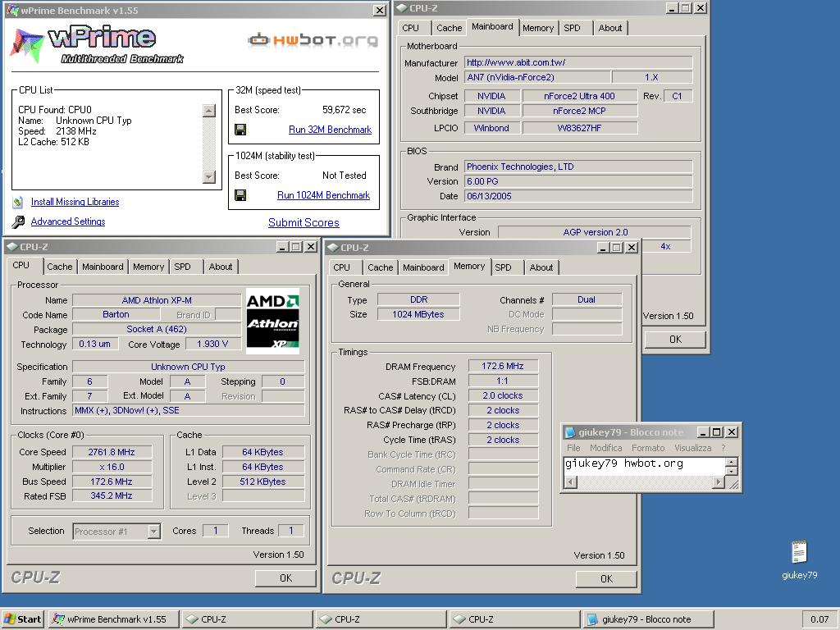
Task: Click the Windows Start button
Action: (23, 619)
